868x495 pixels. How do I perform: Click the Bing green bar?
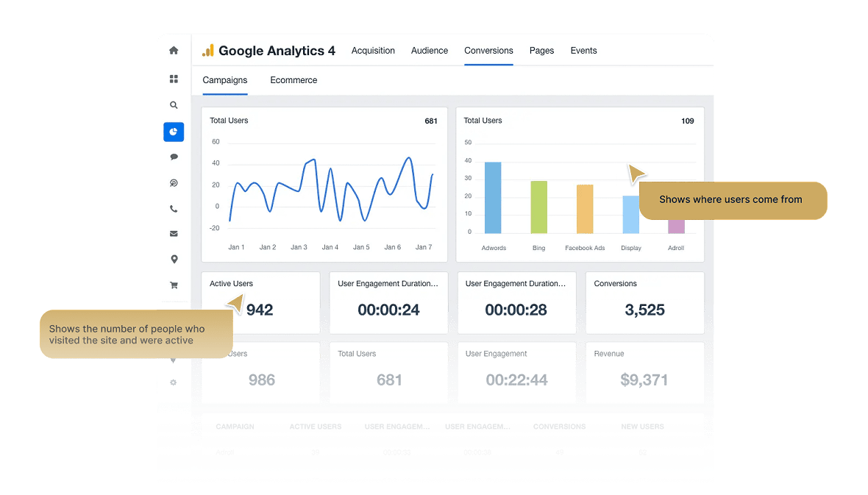coord(538,207)
